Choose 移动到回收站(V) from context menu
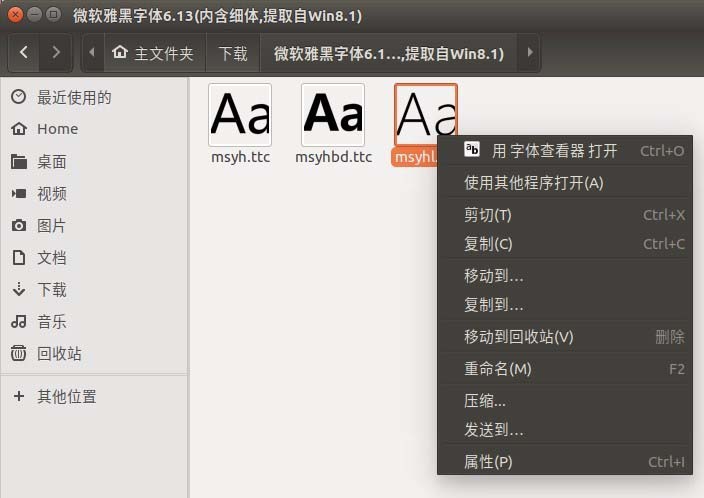 [x=565, y=337]
